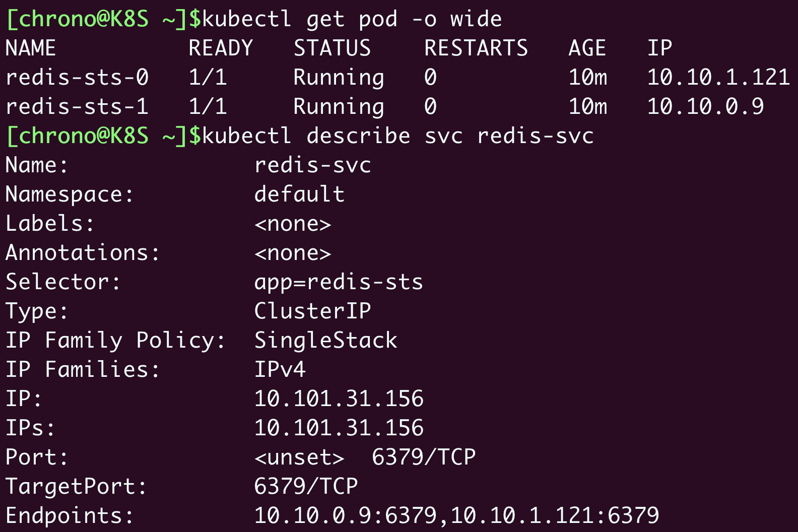Click the Namespace value default
Screen dimensions: 798x532
[299, 194]
